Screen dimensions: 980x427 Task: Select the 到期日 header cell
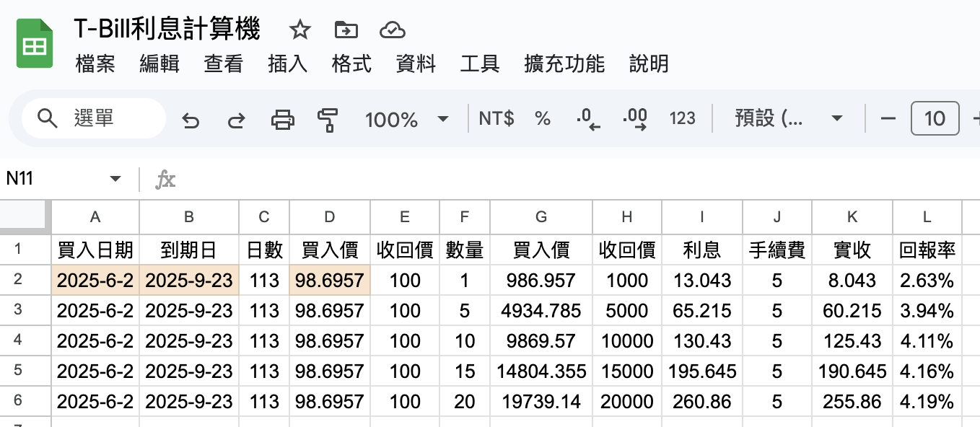[x=189, y=250]
